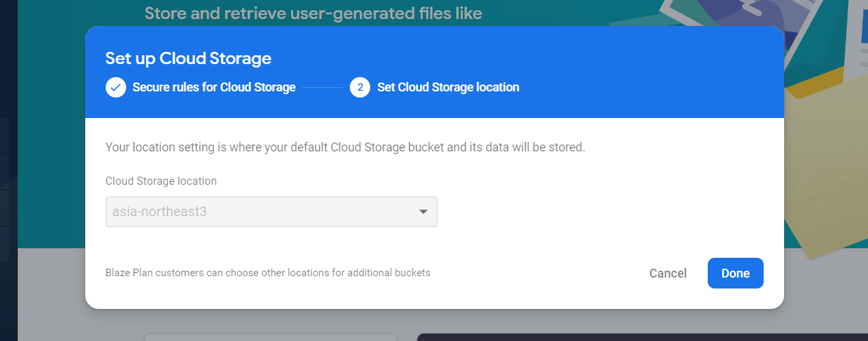Click the Cloud Storage location field label
The height and width of the screenshot is (341, 868).
[161, 181]
